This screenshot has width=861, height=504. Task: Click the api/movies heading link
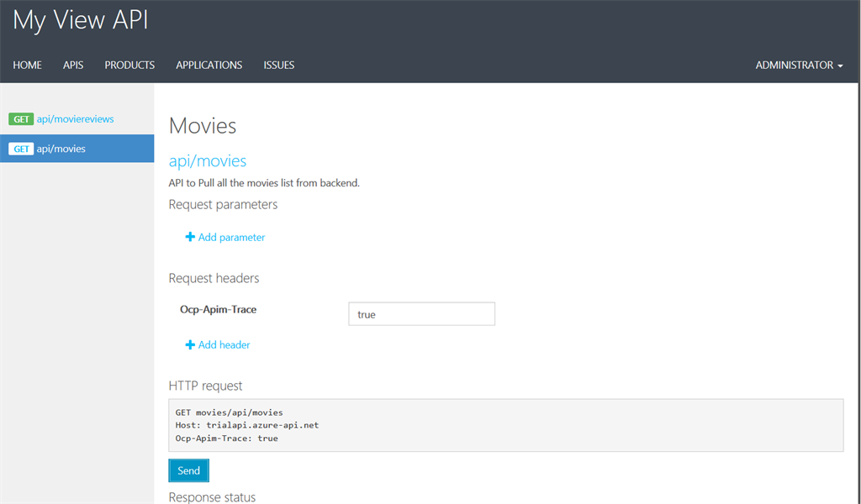pos(207,161)
